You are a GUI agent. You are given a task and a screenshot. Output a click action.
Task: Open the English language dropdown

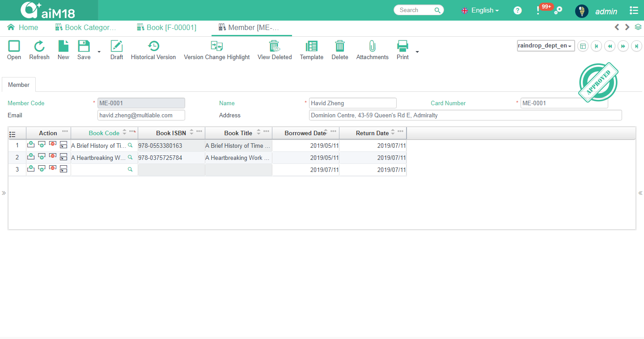click(x=480, y=10)
